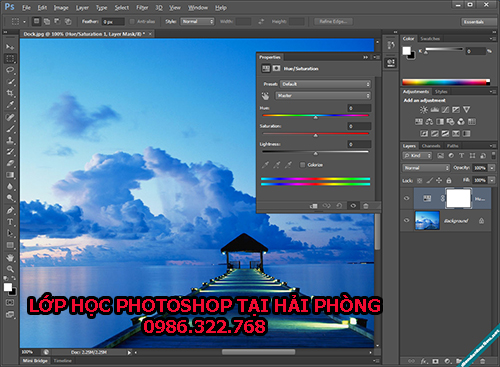The width and height of the screenshot is (500, 367).
Task: Open the Layers panel flyout menu
Action: click(x=492, y=146)
